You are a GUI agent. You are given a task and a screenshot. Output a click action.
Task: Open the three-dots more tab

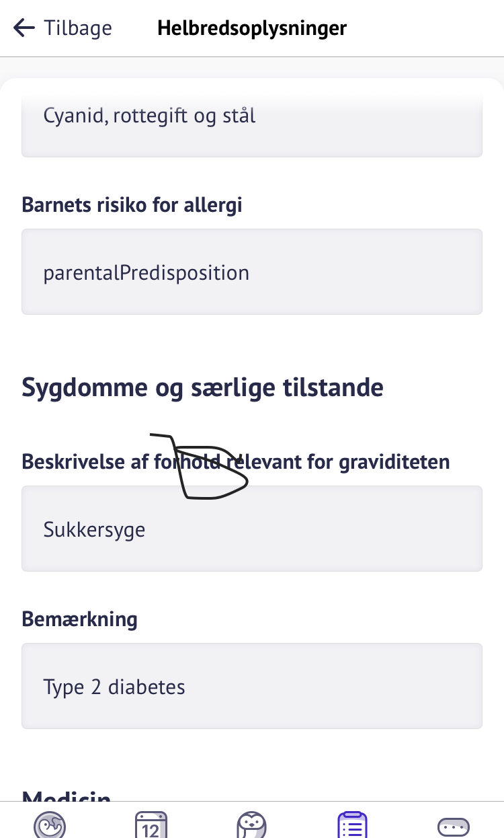[453, 826]
